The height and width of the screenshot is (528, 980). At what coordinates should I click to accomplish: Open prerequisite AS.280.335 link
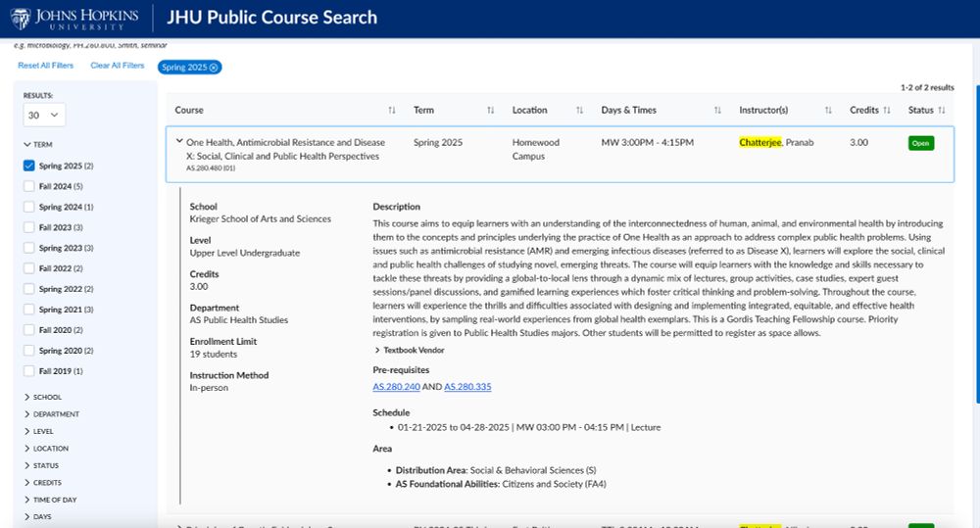[x=467, y=387]
